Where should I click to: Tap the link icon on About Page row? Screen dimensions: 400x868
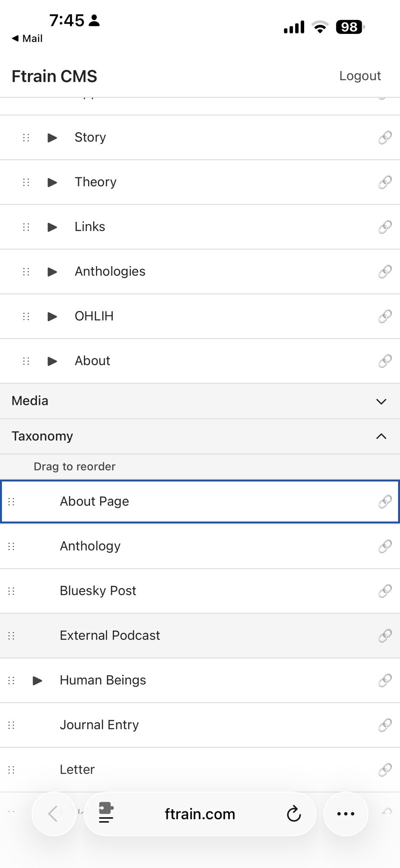pos(385,502)
